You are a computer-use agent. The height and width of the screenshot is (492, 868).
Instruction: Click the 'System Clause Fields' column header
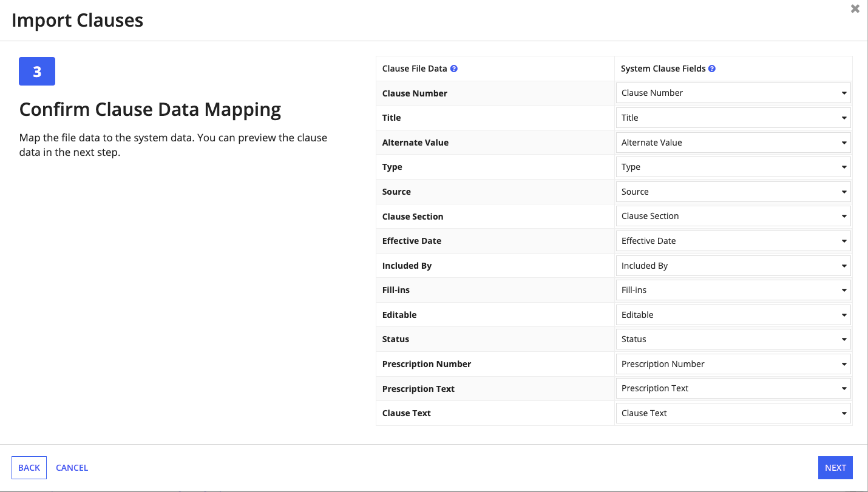click(x=663, y=69)
